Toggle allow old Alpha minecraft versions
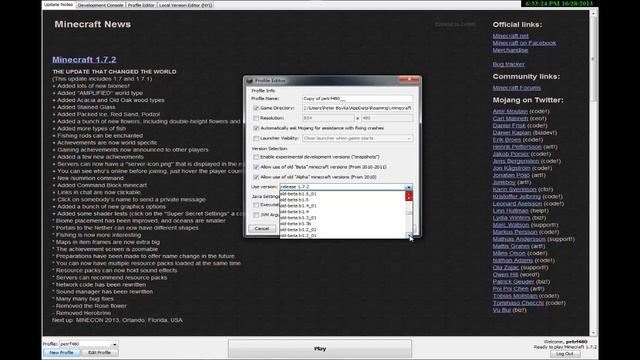 click(256, 177)
